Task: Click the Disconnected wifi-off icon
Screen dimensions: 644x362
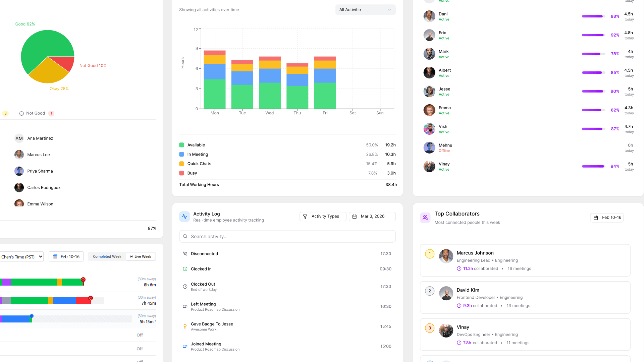Action: click(x=185, y=254)
